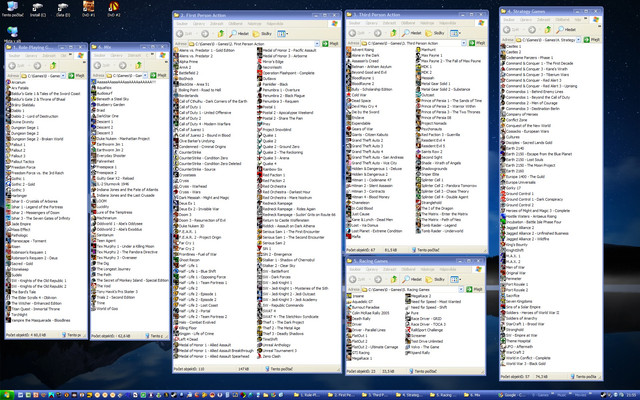Click Hledat search icon in First Person Action window
640x400 pixels.
239,33
